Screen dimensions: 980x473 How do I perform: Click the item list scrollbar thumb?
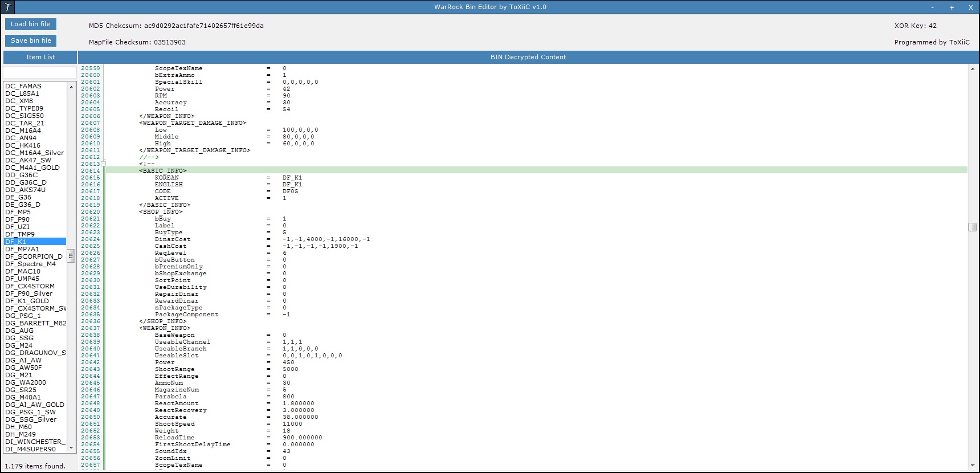click(71, 256)
